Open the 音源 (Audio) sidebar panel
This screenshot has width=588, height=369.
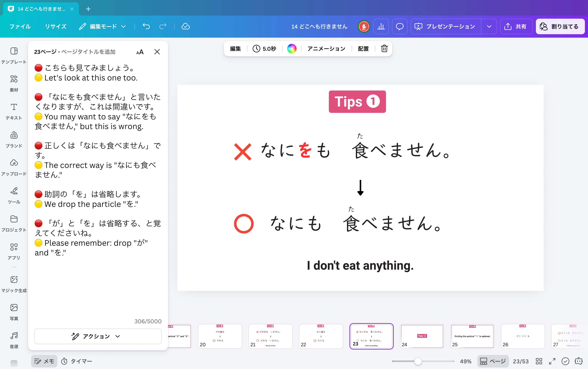(x=14, y=340)
